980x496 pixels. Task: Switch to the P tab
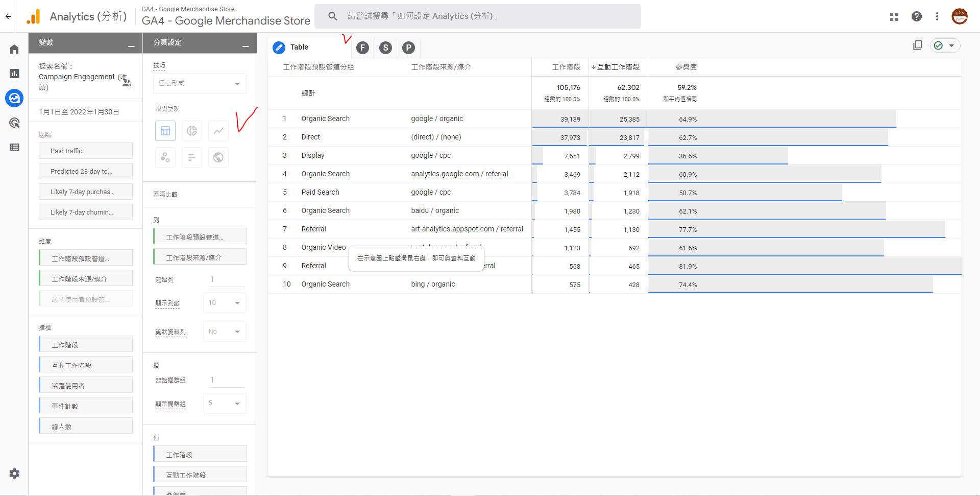coord(408,48)
